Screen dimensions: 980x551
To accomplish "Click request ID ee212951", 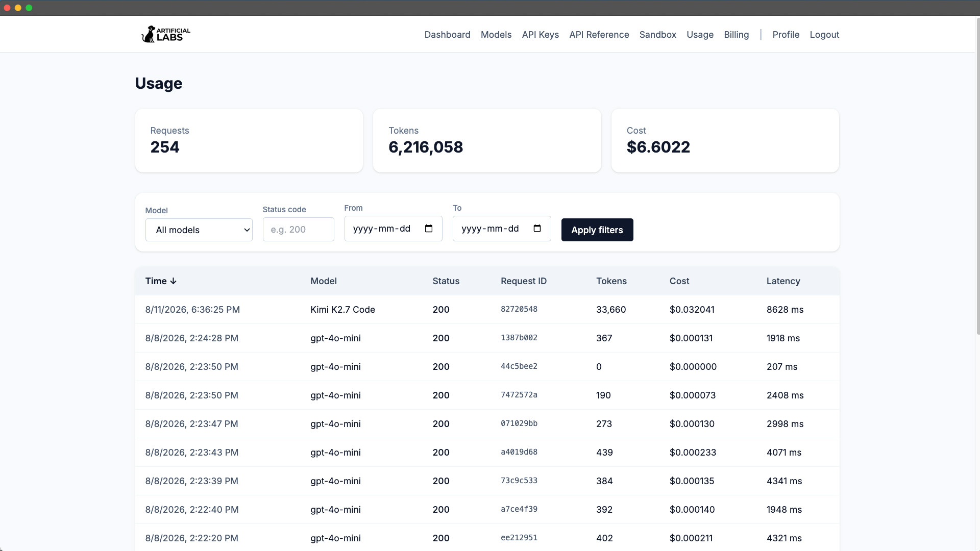I will 519,538.
